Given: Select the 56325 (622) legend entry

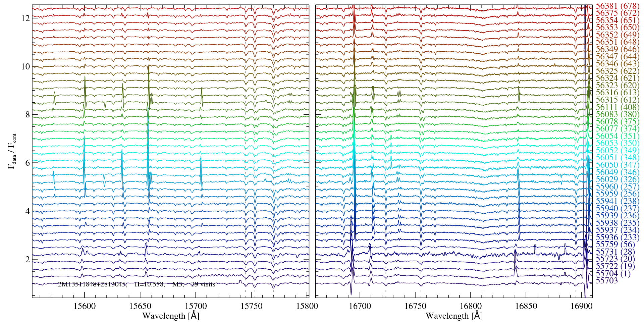Looking at the screenshot, I should click(618, 71).
